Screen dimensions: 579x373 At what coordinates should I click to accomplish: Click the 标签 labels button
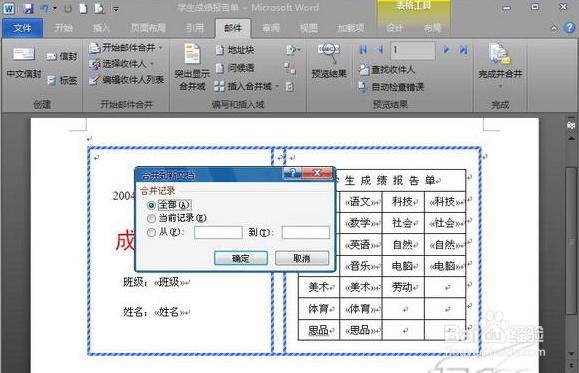(x=62, y=80)
